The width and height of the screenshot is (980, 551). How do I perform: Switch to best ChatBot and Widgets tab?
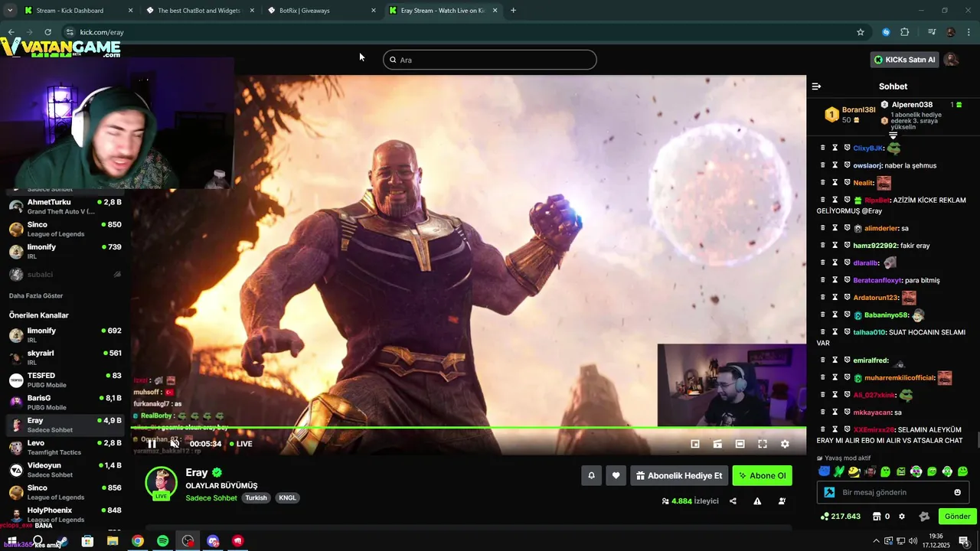[199, 11]
